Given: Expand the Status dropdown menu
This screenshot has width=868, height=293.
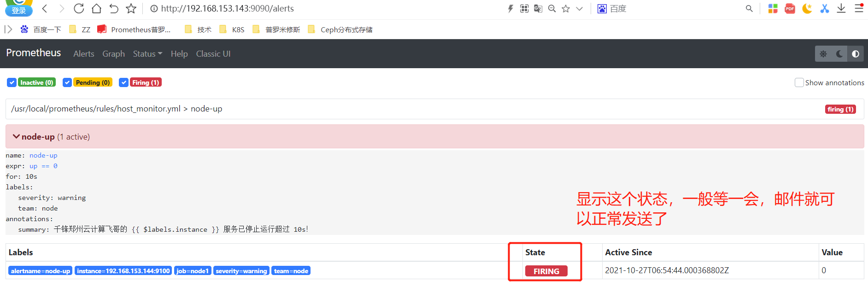Looking at the screenshot, I should point(147,54).
